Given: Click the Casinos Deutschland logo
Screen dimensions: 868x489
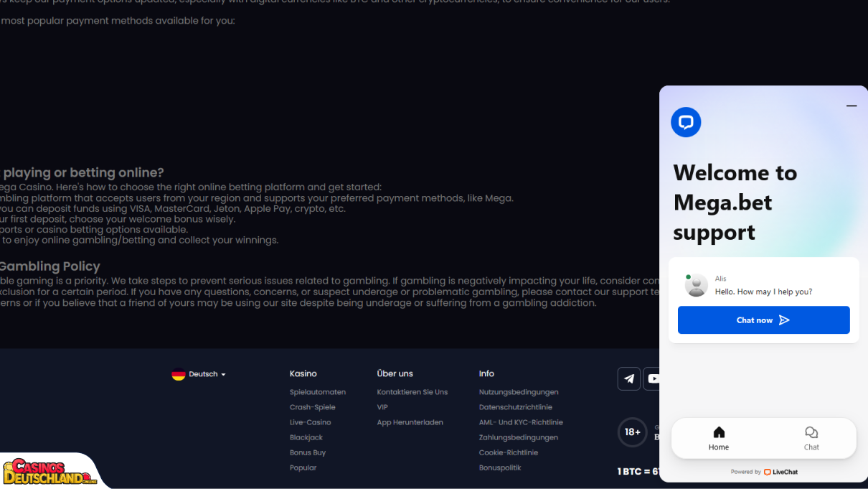Looking at the screenshot, I should [49, 471].
